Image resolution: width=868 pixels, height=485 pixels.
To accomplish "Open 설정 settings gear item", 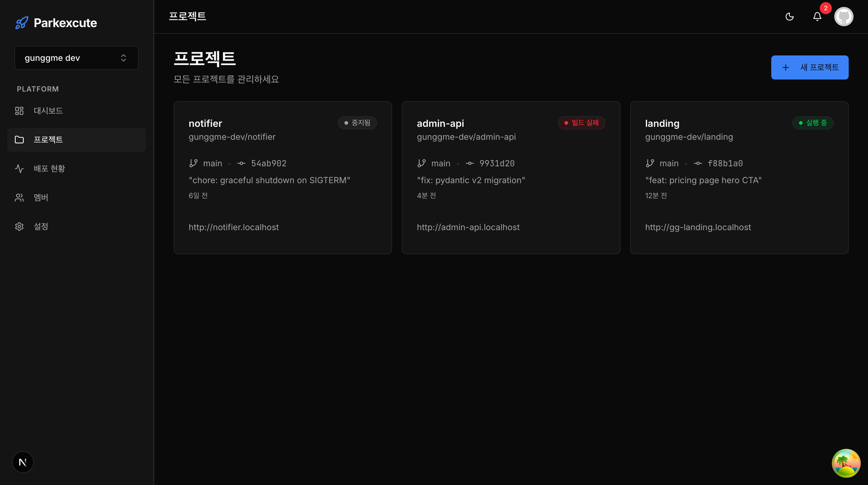I will [x=41, y=226].
